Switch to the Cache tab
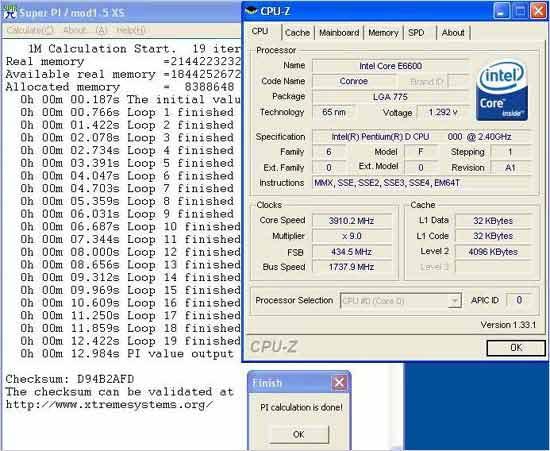The image size is (550, 451). (x=297, y=33)
